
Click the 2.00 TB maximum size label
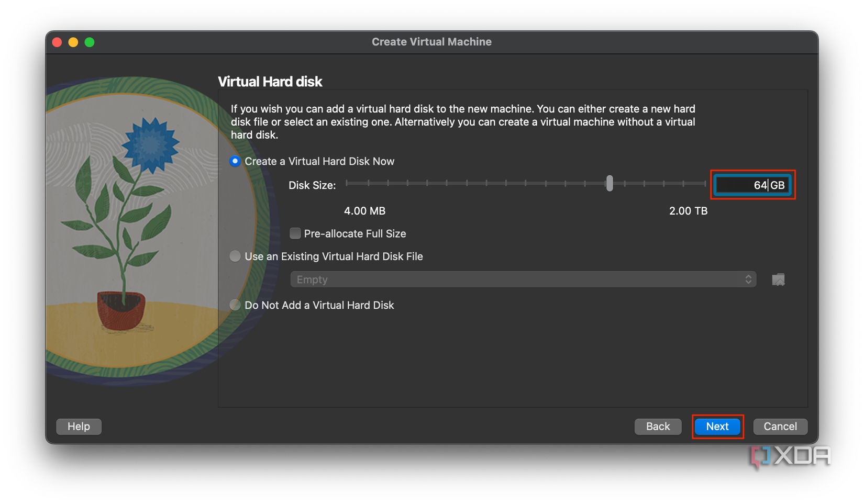[688, 211]
